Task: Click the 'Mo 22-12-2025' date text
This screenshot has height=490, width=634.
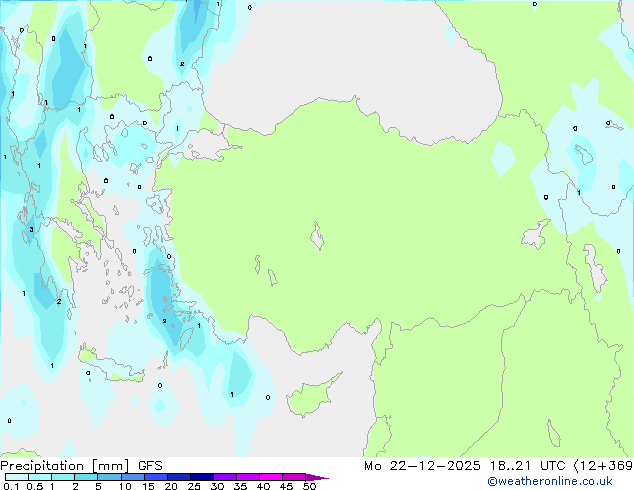Action: [x=422, y=466]
